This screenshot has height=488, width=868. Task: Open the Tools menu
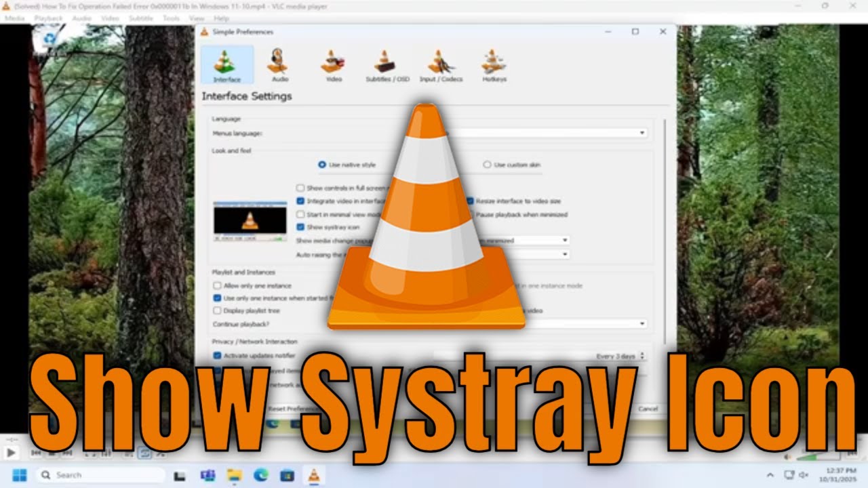click(x=171, y=18)
